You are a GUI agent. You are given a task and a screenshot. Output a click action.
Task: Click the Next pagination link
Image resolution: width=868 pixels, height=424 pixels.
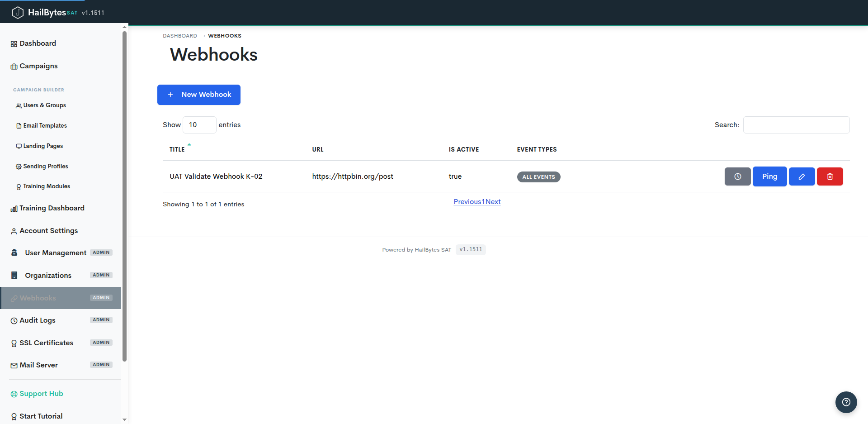click(493, 202)
